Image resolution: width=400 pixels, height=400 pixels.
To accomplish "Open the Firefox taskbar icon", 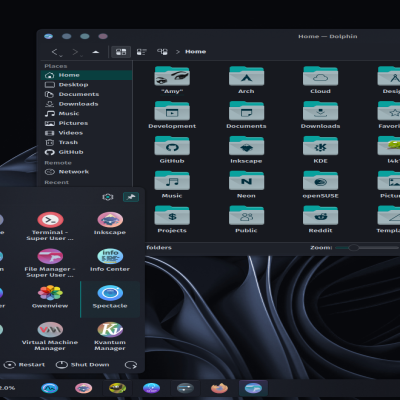I will pyautogui.click(x=219, y=388).
